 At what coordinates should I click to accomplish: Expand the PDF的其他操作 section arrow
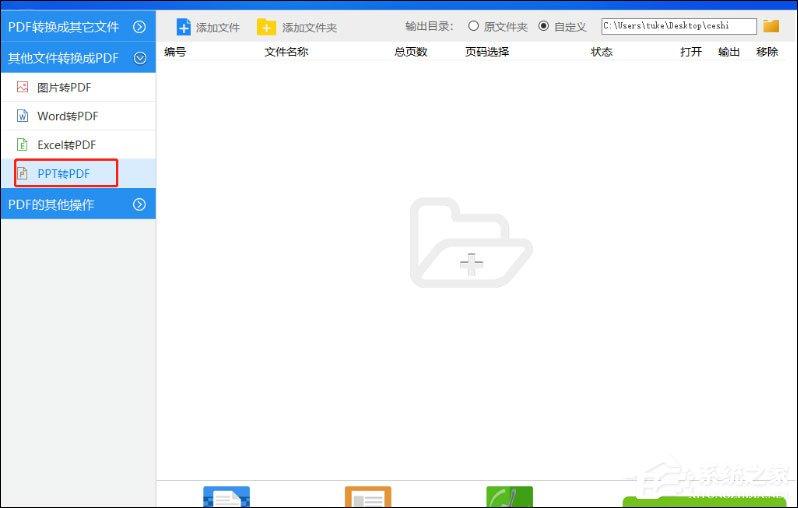(139, 204)
